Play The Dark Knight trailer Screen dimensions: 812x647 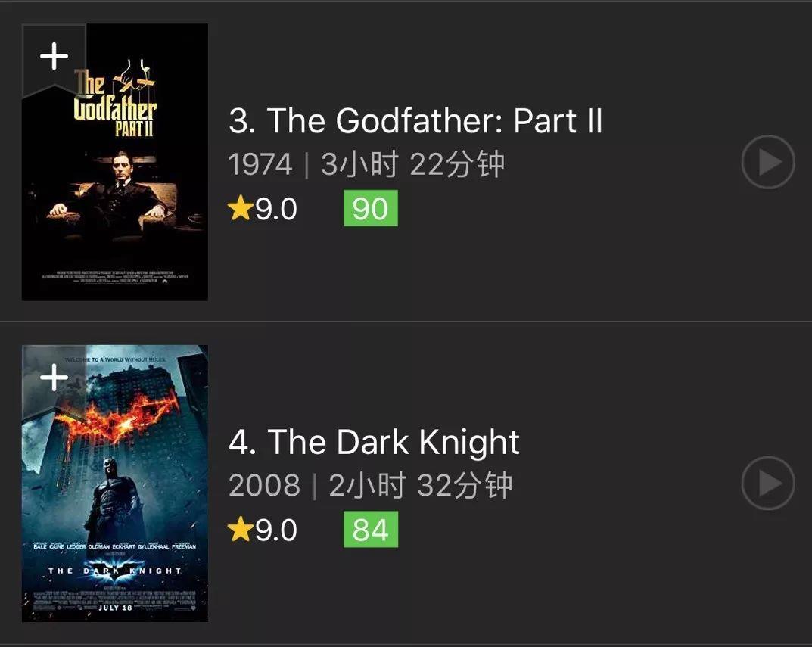pyautogui.click(x=767, y=483)
